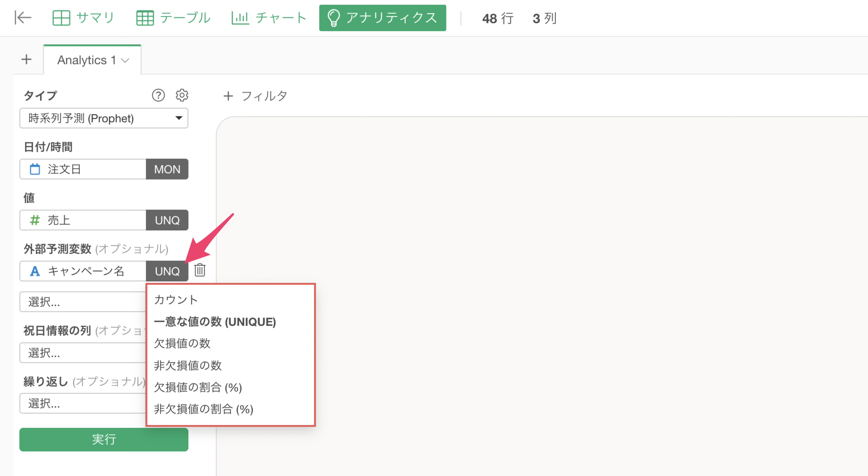The width and height of the screenshot is (868, 476).
Task: Choose カウント from the aggregation menu
Action: (176, 300)
